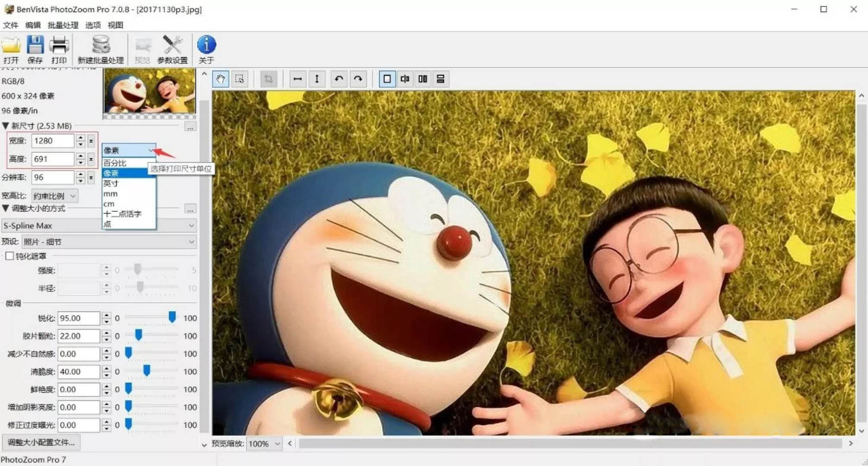
Task: Click the 分辨率 value field
Action: coord(52,177)
